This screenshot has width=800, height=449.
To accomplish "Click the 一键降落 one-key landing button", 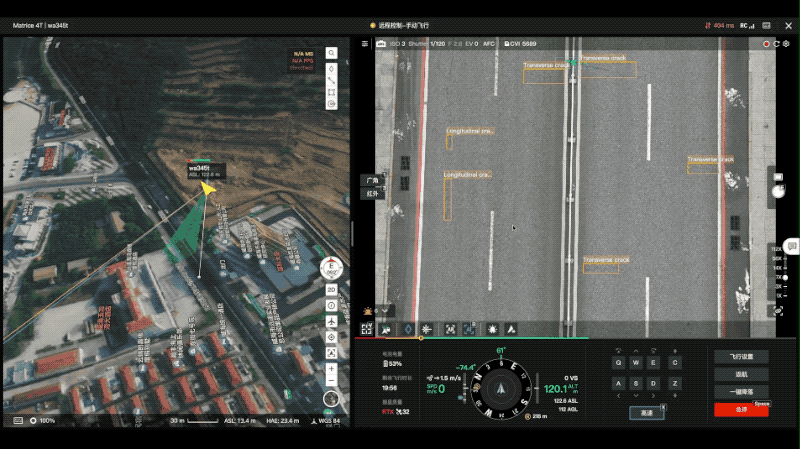I will click(x=741, y=392).
